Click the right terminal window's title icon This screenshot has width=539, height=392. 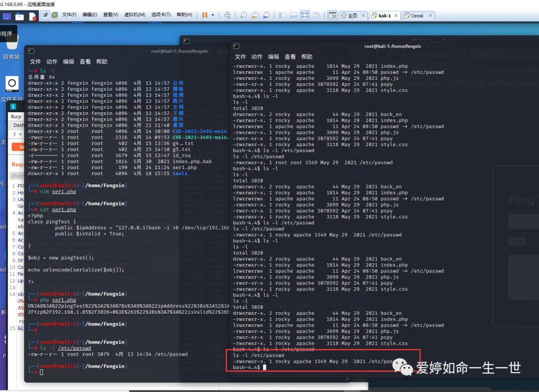point(236,46)
